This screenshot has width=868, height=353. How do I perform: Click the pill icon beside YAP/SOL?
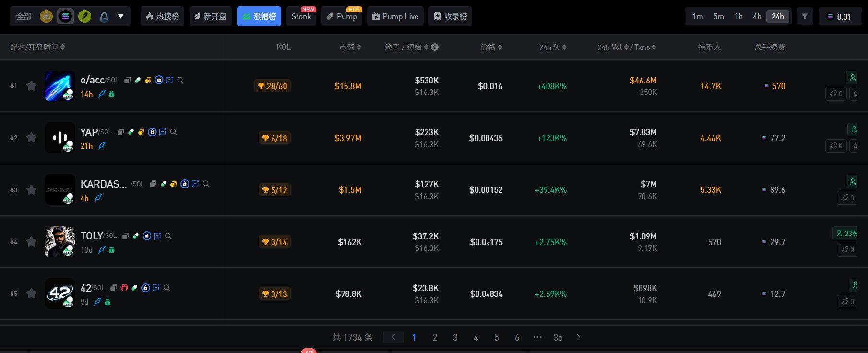point(131,132)
